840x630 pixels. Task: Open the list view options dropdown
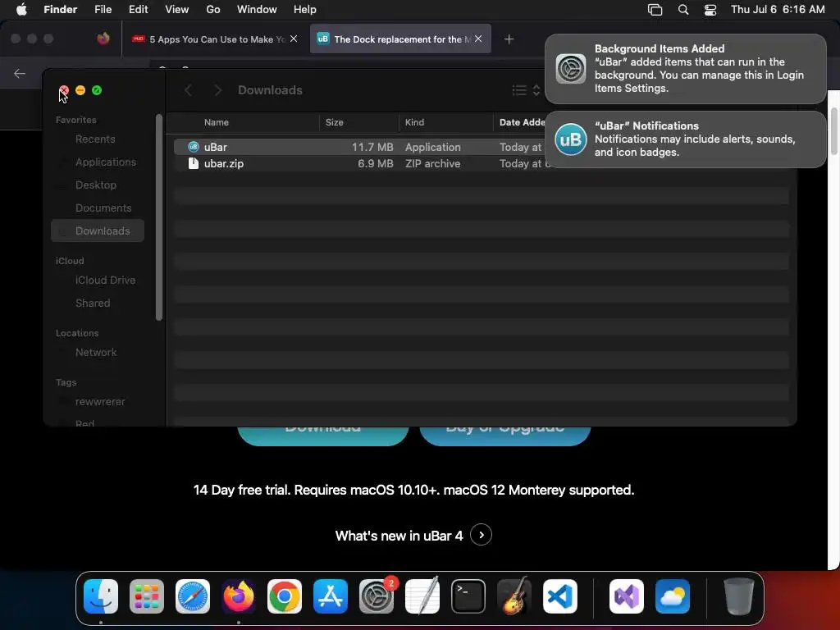pyautogui.click(x=526, y=90)
